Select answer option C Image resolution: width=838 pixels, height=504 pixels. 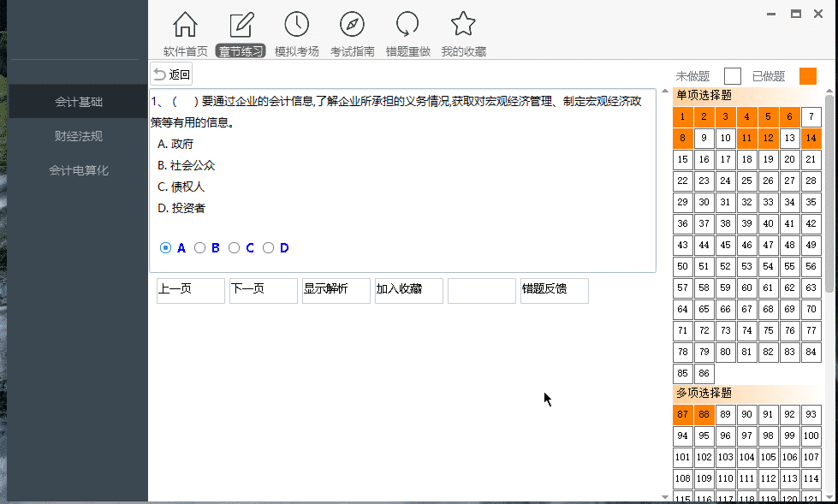[234, 247]
